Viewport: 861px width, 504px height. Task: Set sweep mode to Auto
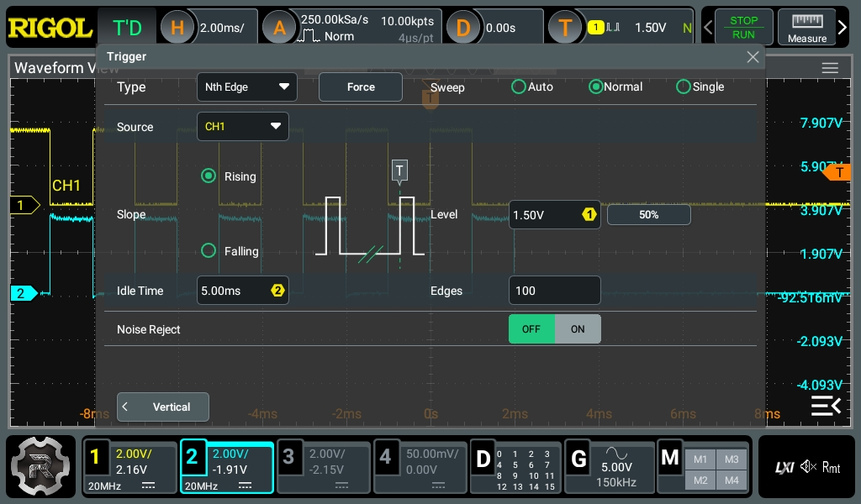click(519, 87)
